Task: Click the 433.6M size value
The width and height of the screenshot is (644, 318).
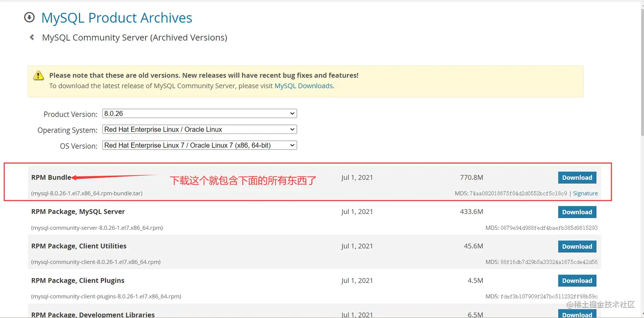Action: [x=471, y=211]
